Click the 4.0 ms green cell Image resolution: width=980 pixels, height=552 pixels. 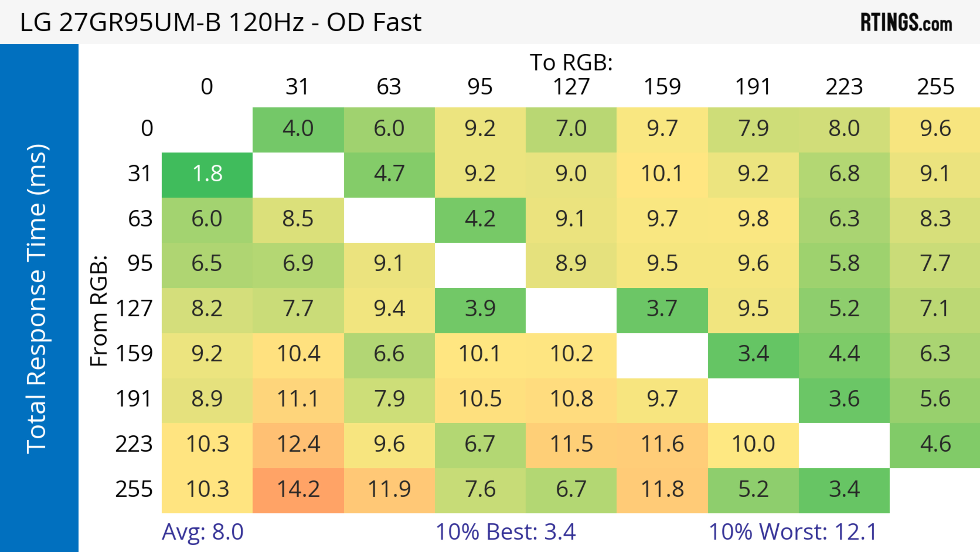298,129
